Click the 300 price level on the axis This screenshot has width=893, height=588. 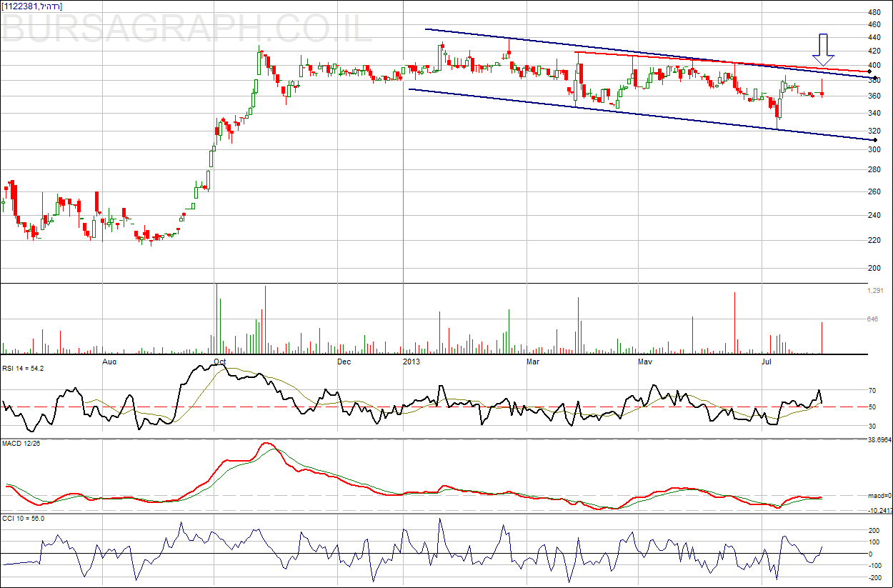coord(874,150)
